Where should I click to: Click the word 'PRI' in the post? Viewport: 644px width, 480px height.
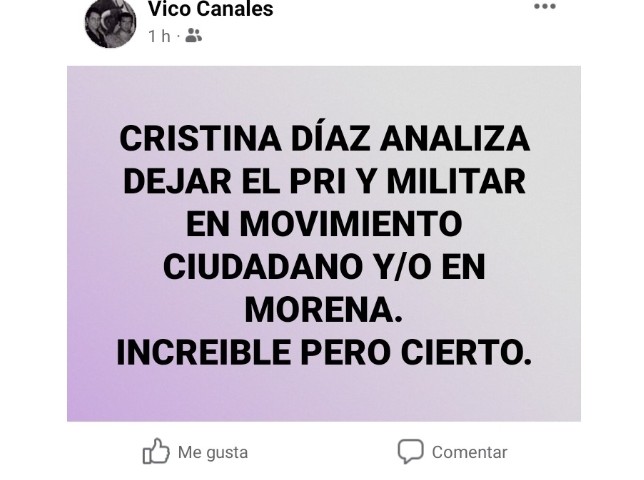[x=316, y=181]
